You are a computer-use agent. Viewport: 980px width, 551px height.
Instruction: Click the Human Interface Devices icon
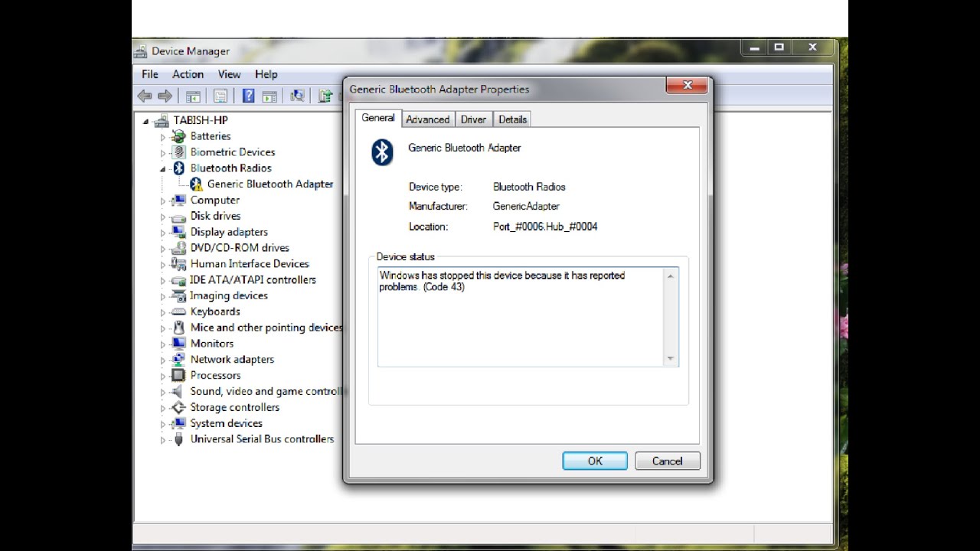[x=178, y=264]
